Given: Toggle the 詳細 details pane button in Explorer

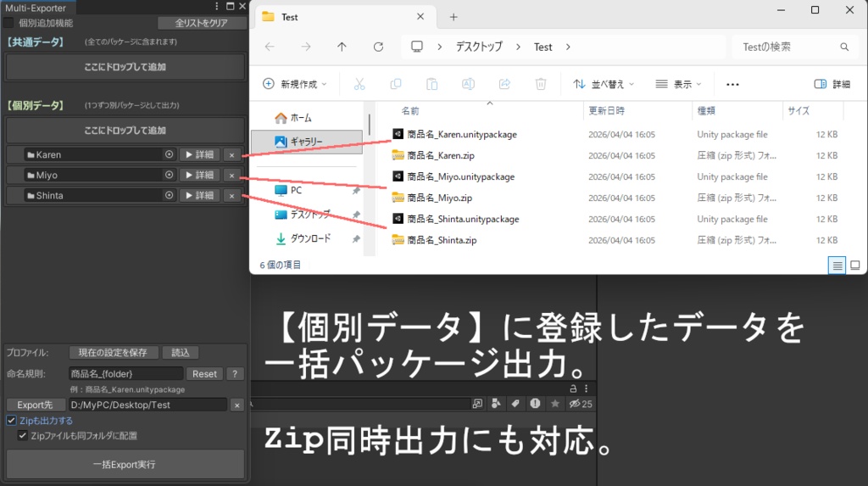Looking at the screenshot, I should point(832,84).
